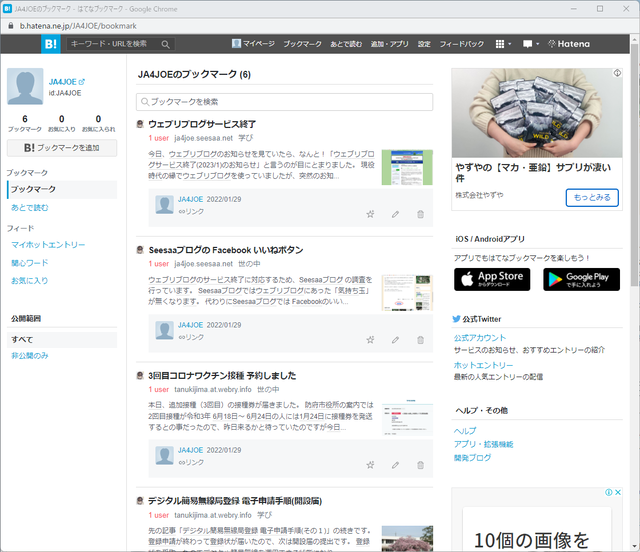Image resolution: width=640 pixels, height=552 pixels.
Task: Close the bottom ad with the X icon
Action: (618, 492)
